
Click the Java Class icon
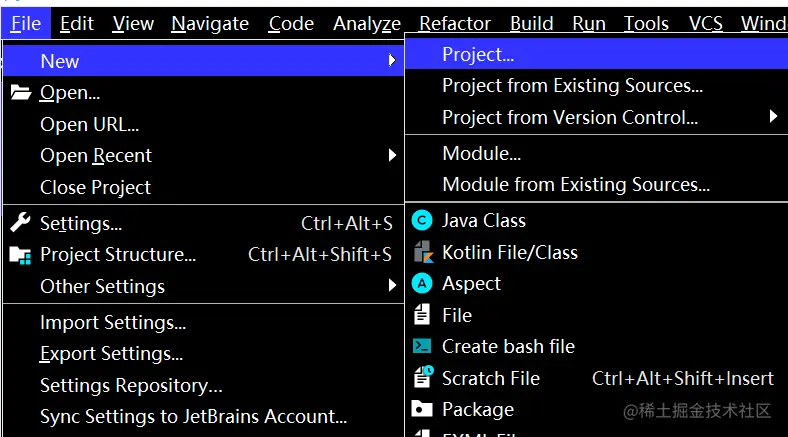(423, 221)
